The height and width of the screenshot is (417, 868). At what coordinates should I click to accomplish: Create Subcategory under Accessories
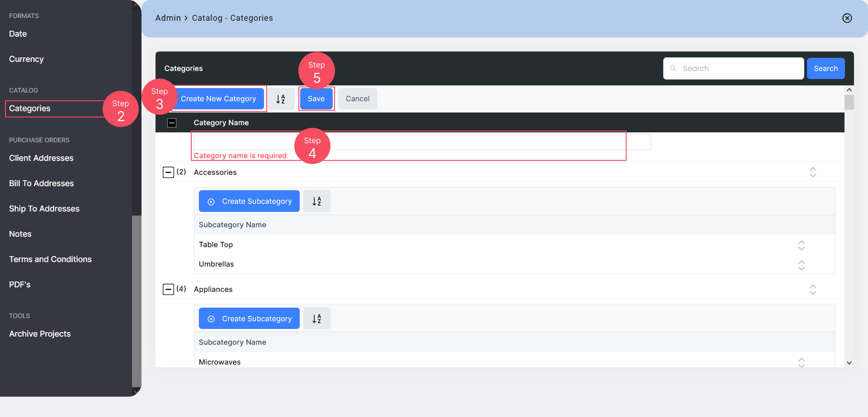pos(249,201)
